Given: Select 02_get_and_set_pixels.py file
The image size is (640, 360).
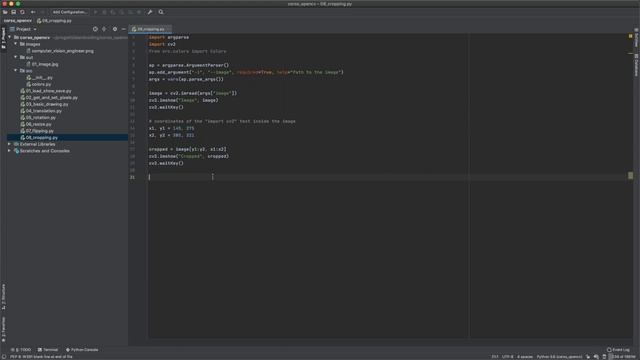Looking at the screenshot, I should click(x=49, y=98).
